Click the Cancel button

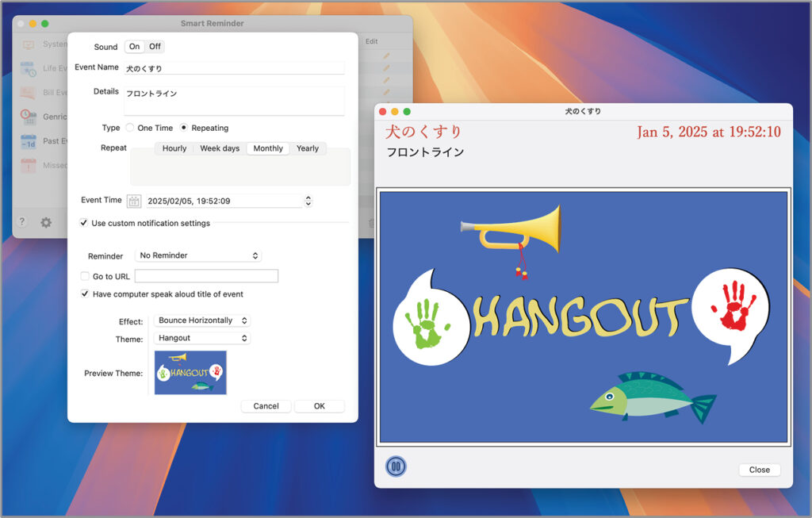tap(266, 406)
